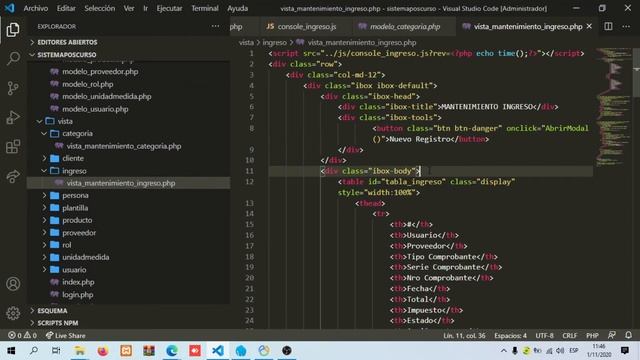Click Windows Start button
The height and width of the screenshot is (360, 640).
click(11, 351)
